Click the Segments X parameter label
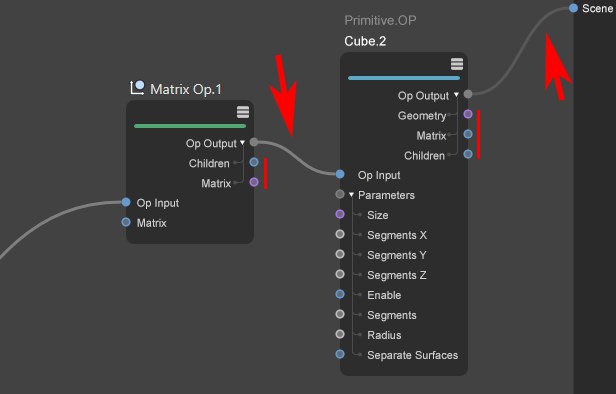The height and width of the screenshot is (394, 616). (x=397, y=235)
